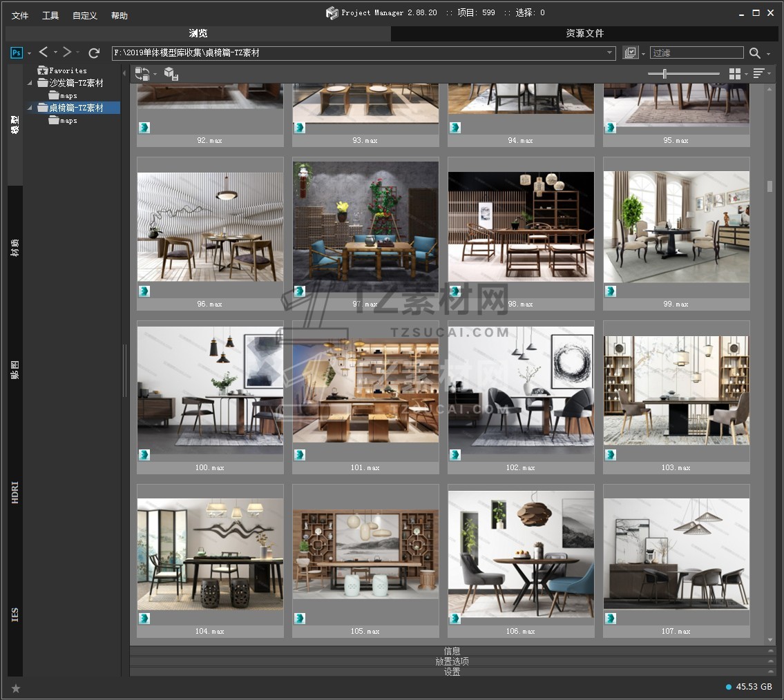Click the thumbnail grid view icon
784x700 pixels.
click(735, 73)
